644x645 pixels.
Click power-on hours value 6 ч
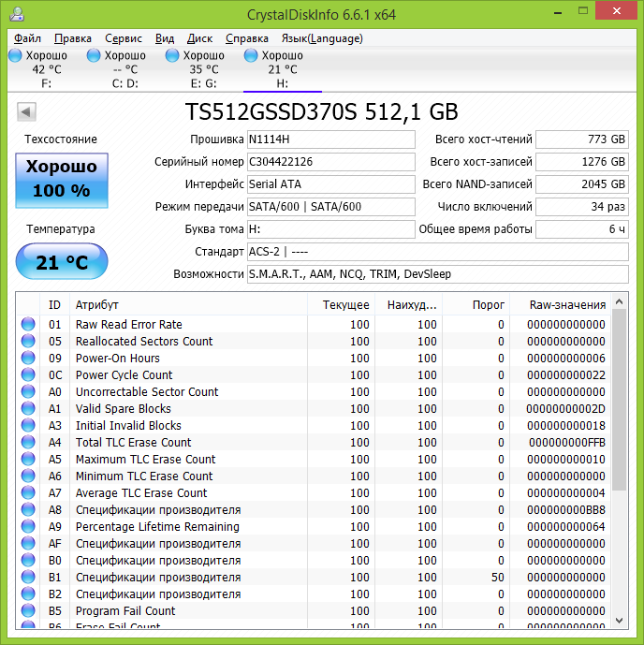[x=582, y=229]
